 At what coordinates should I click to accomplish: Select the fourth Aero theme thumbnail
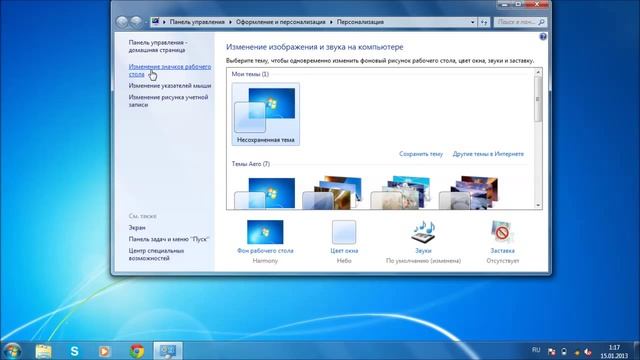(x=469, y=193)
